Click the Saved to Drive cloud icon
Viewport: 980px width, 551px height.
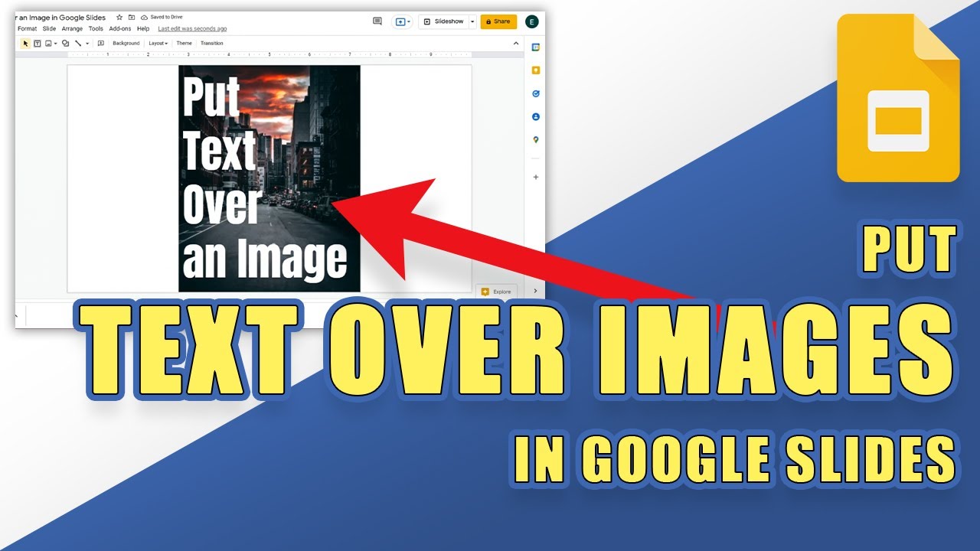pyautogui.click(x=144, y=17)
